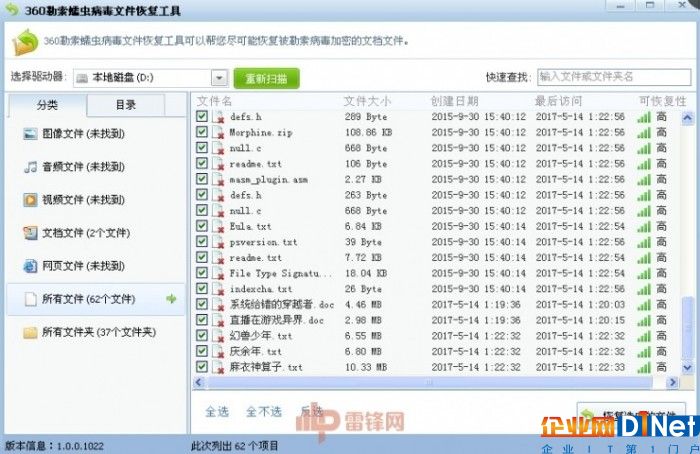Click the 反选 invert selection link
This screenshot has width=700, height=454.
tap(312, 411)
